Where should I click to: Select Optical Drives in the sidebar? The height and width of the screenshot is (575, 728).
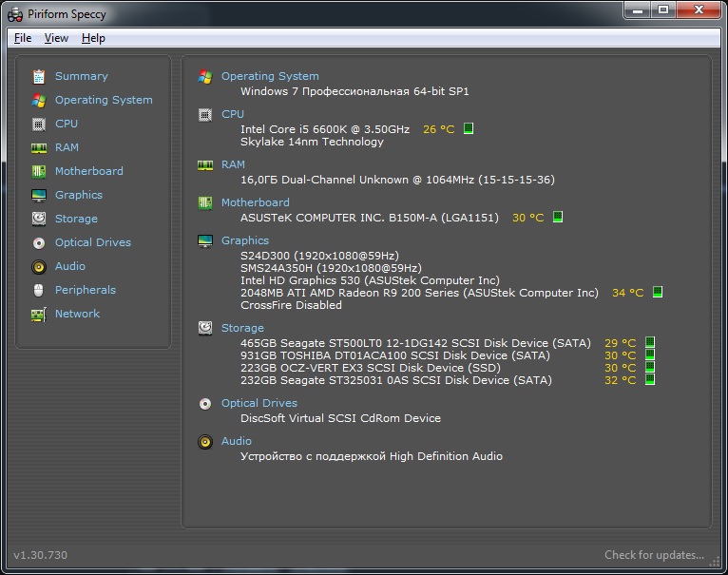[93, 242]
